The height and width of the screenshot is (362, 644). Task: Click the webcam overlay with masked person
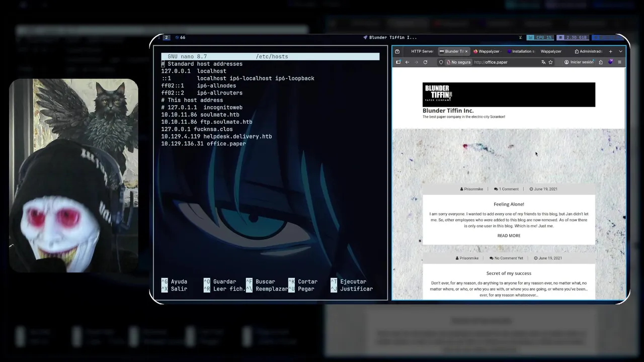tap(73, 175)
